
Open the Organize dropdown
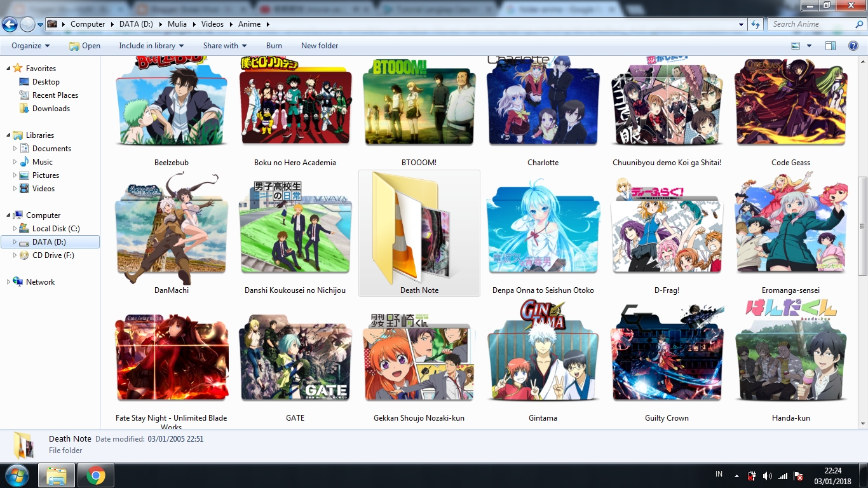[x=29, y=45]
